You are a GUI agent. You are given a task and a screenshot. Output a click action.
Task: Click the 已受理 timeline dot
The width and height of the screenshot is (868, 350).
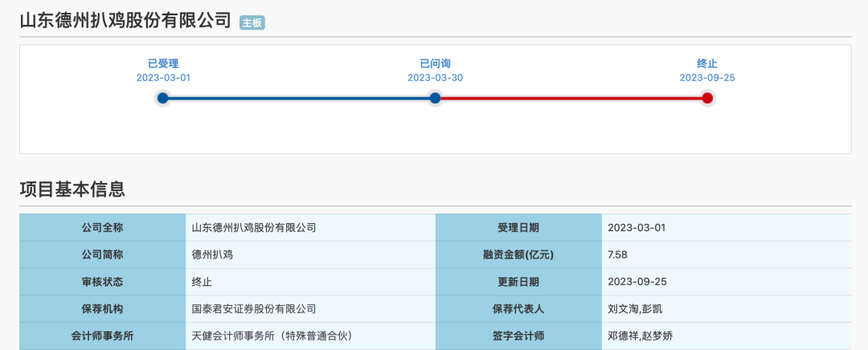pos(163,98)
